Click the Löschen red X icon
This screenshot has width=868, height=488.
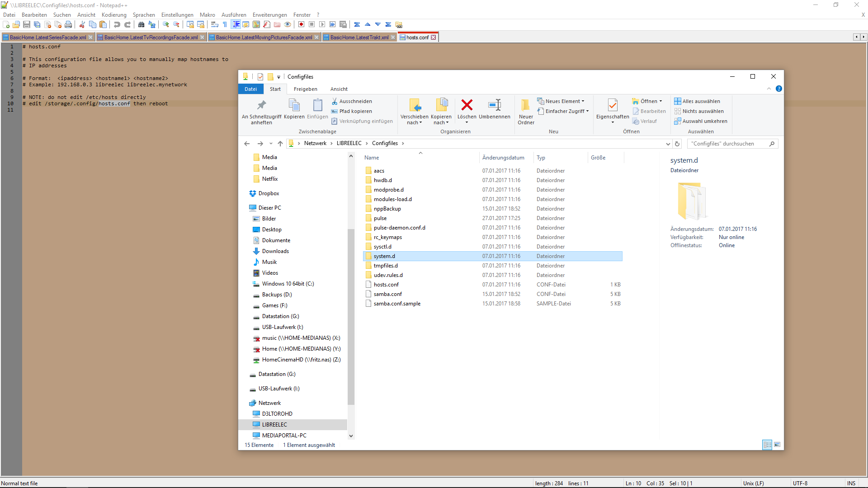pyautogui.click(x=467, y=105)
